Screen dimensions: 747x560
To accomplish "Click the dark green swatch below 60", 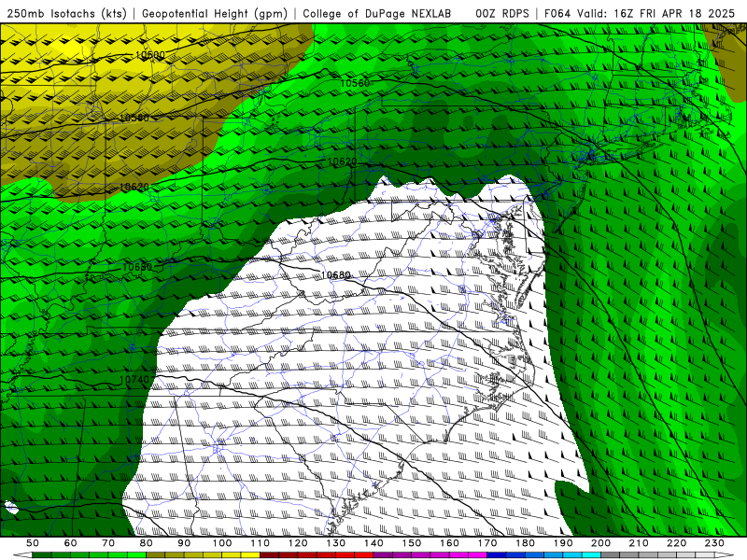I will tap(61, 555).
